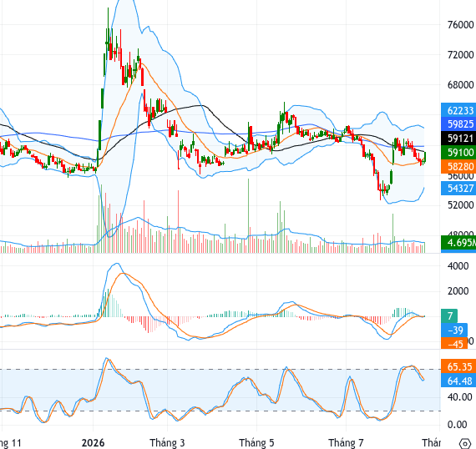Select the green 59100 current price label
Viewport: 476px width, 449px height.
[x=458, y=152]
